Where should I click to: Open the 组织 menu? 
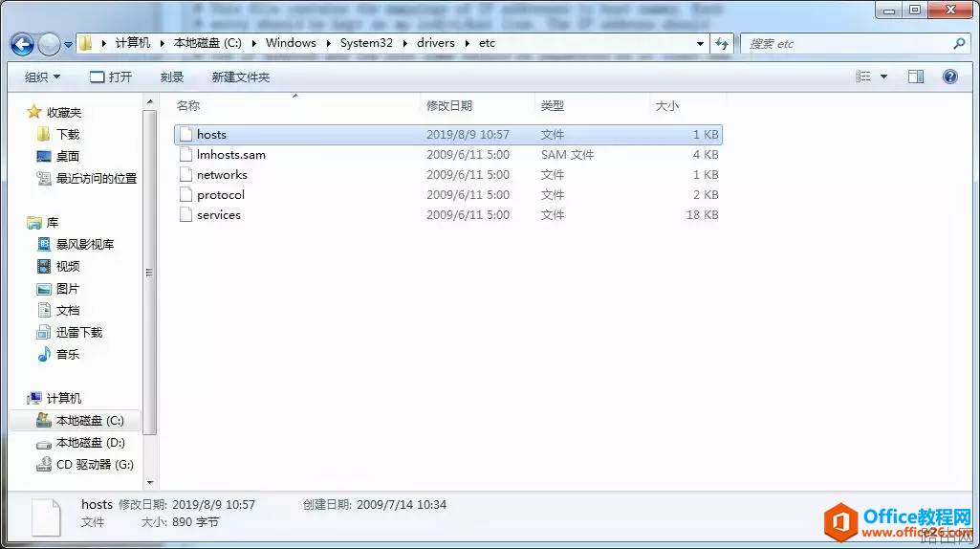pos(42,77)
